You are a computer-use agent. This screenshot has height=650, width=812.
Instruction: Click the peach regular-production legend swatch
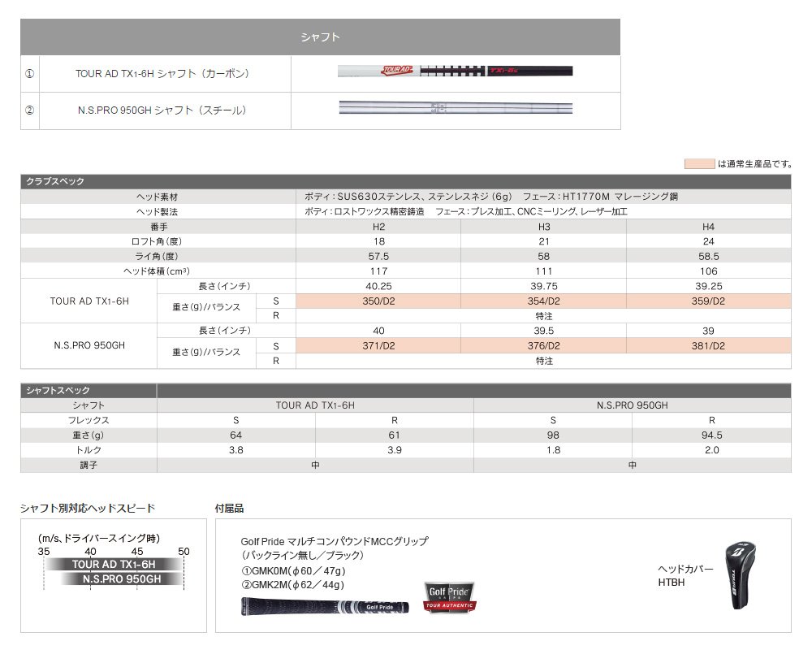700,164
